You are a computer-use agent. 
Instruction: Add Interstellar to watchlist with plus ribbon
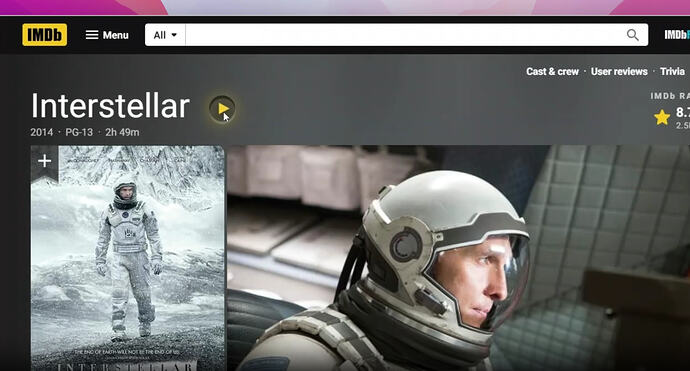44,162
